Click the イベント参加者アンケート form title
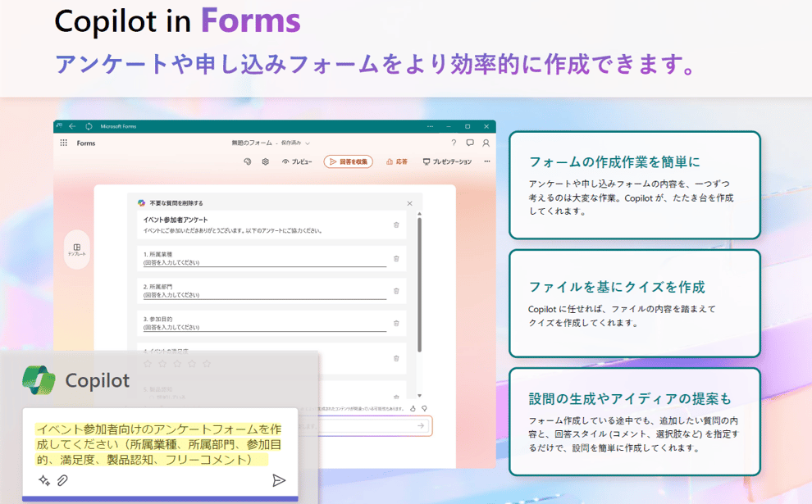 pos(176,220)
